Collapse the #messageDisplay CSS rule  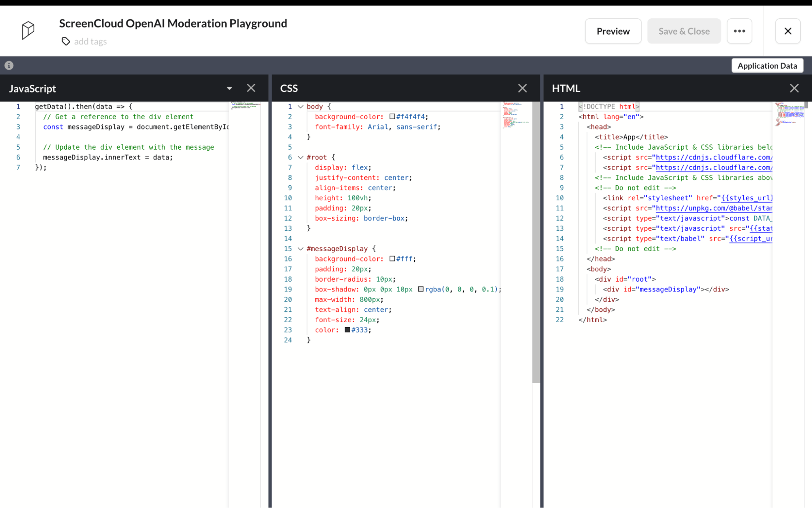click(x=301, y=248)
